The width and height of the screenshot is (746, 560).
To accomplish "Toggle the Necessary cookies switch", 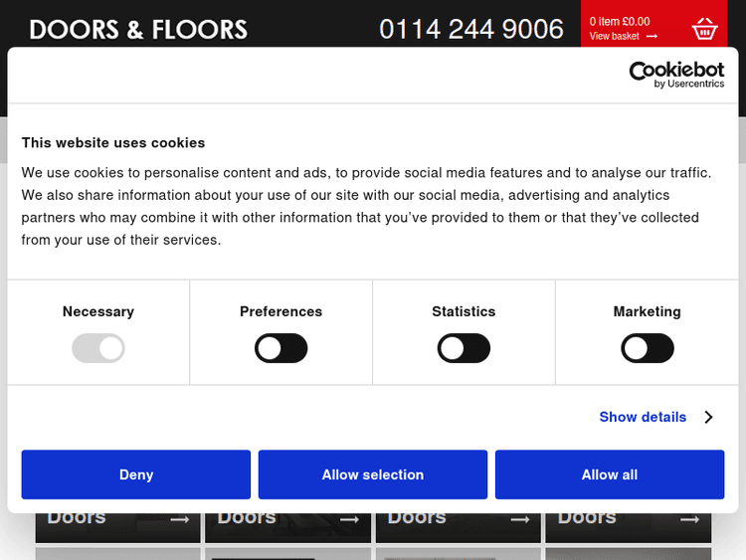I will pyautogui.click(x=98, y=348).
